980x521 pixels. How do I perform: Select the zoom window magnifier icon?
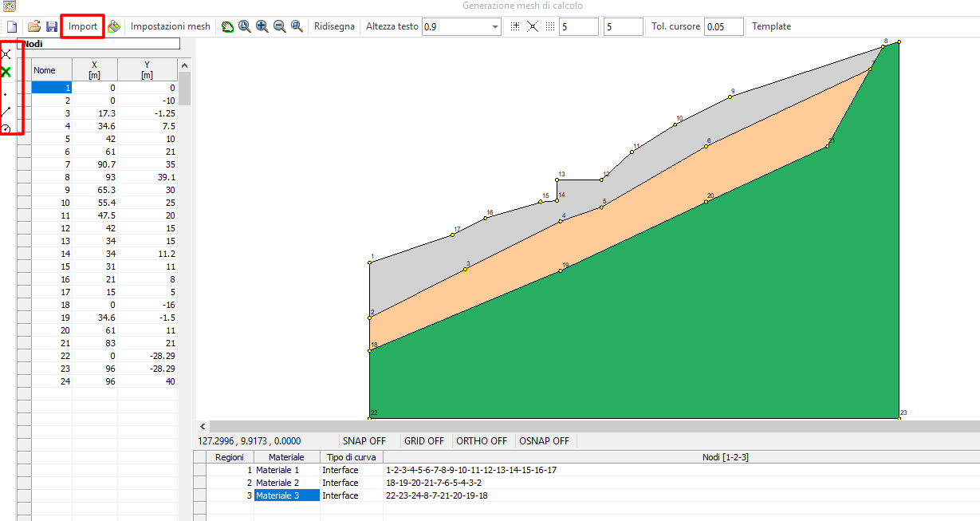pos(244,26)
